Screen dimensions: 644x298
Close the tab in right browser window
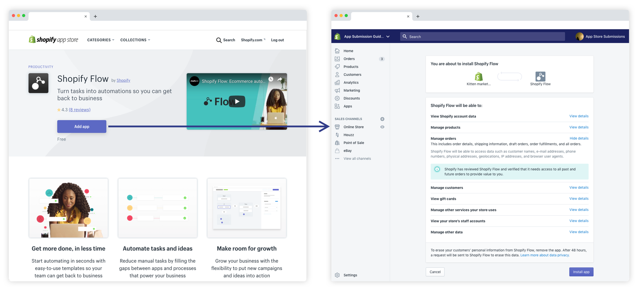pos(408,16)
